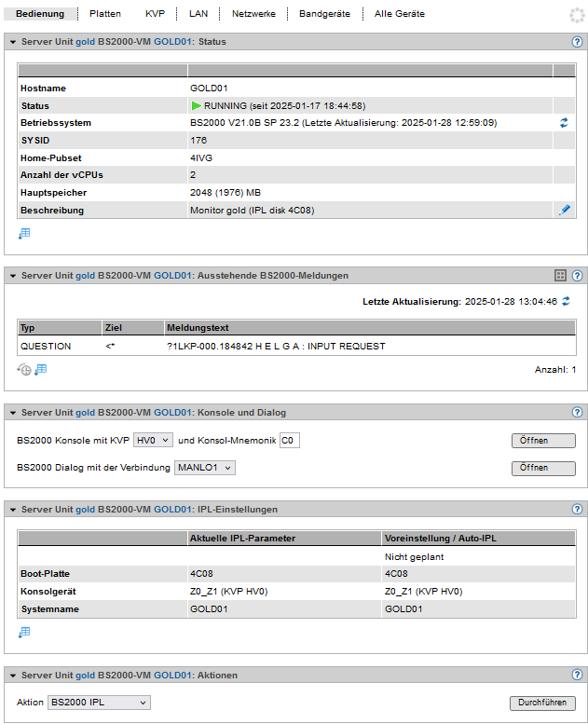The width and height of the screenshot is (588, 724).
Task: Expand the Aktion dropdown showing BS2000 IPL
Action: point(99,703)
